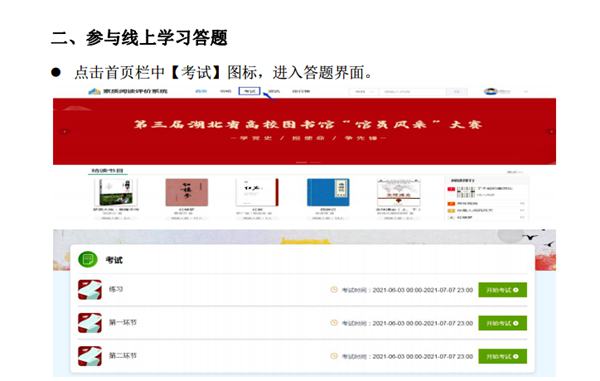Start the 练习 exam with green button

[502, 290]
